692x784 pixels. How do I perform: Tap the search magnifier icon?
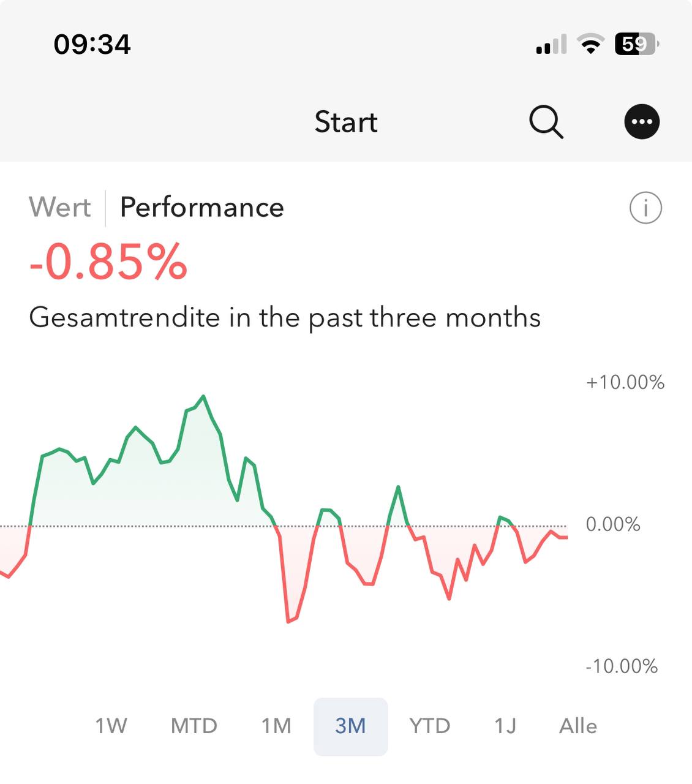(x=546, y=122)
